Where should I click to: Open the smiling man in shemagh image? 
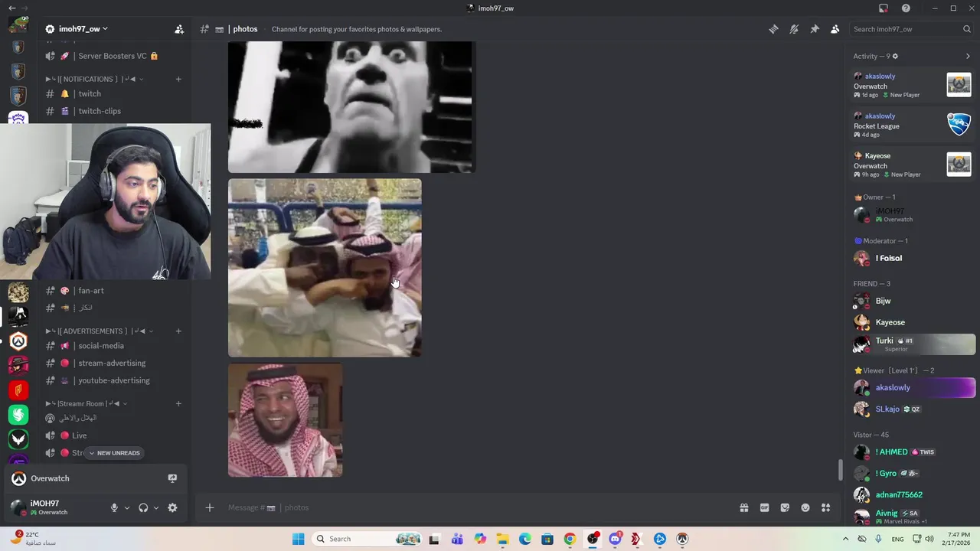[x=285, y=420]
